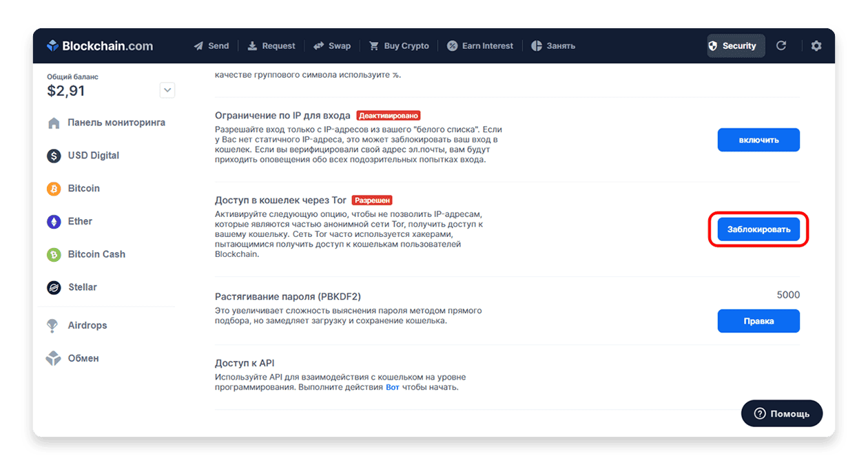
Task: Click the home icon for Панель мониторинга
Action: pyautogui.click(x=54, y=123)
